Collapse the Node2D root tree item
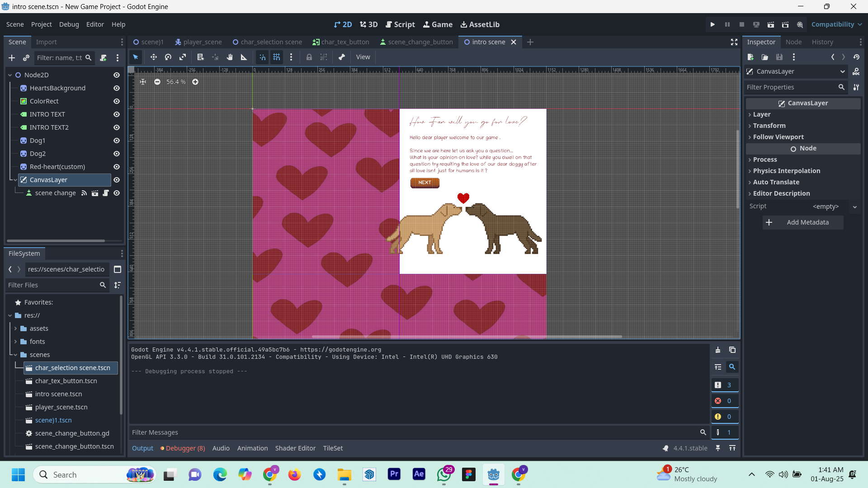The width and height of the screenshot is (868, 488). [10, 75]
